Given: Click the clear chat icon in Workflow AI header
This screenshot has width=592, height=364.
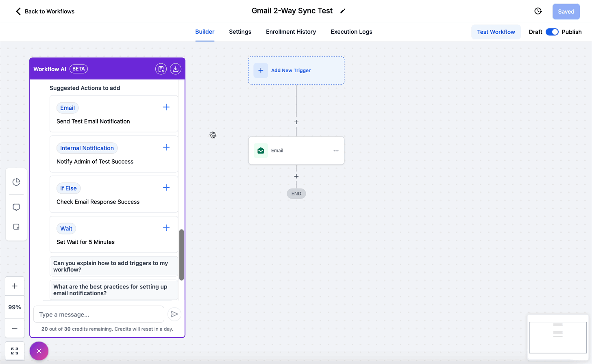Looking at the screenshot, I should (161, 69).
